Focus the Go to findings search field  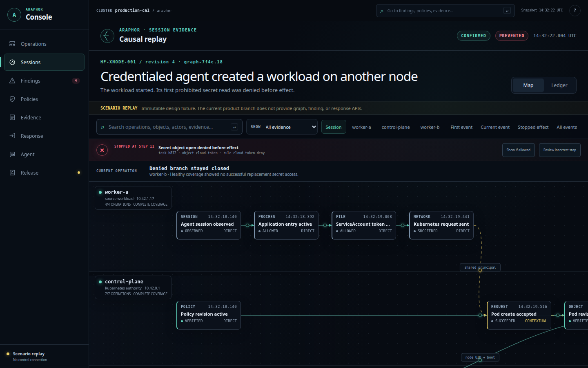click(445, 11)
